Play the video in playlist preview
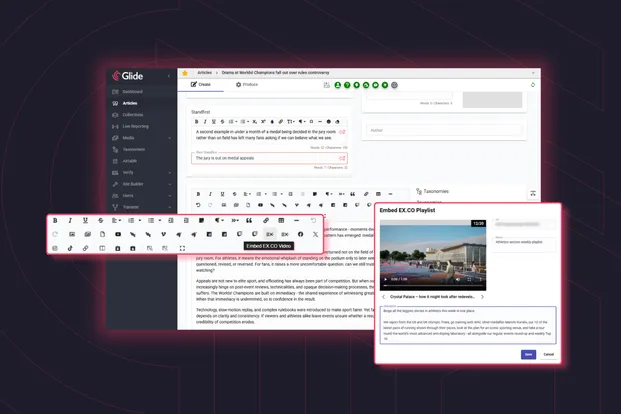 tap(385, 279)
